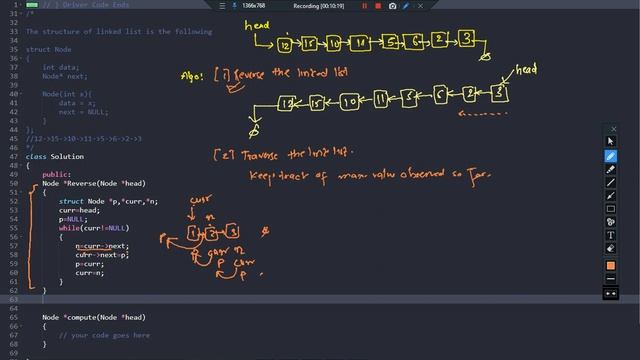
Task: Select the text T tool
Action: point(611,236)
